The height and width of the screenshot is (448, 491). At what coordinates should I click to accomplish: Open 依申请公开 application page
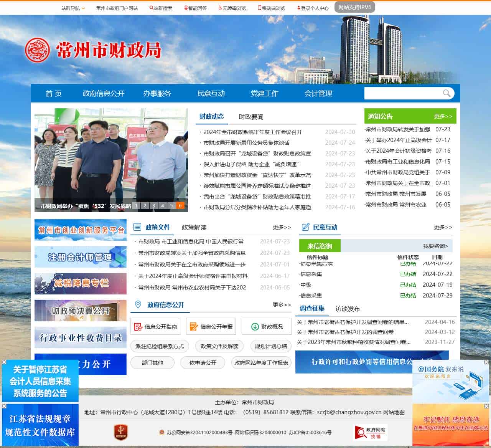pyautogui.click(x=203, y=362)
